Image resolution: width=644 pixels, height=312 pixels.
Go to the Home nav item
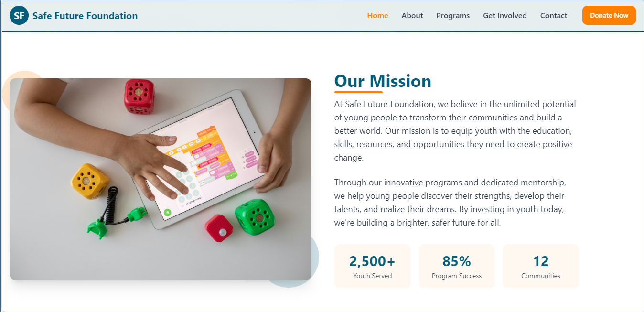377,16
